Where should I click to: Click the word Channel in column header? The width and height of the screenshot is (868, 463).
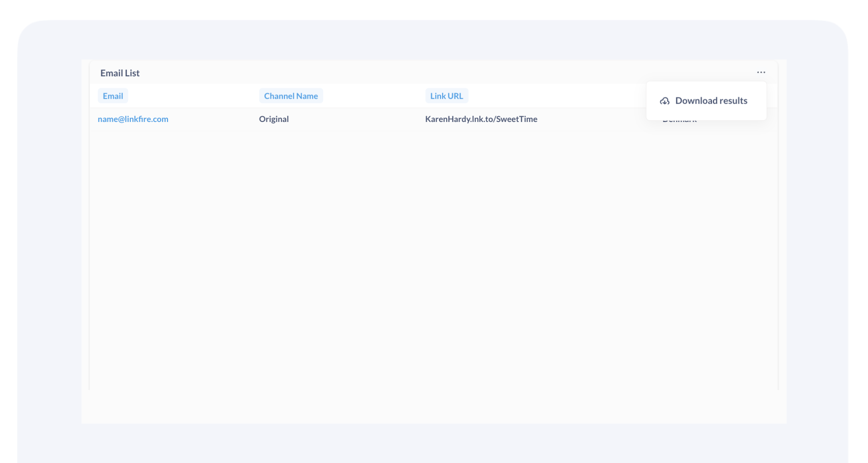point(279,96)
